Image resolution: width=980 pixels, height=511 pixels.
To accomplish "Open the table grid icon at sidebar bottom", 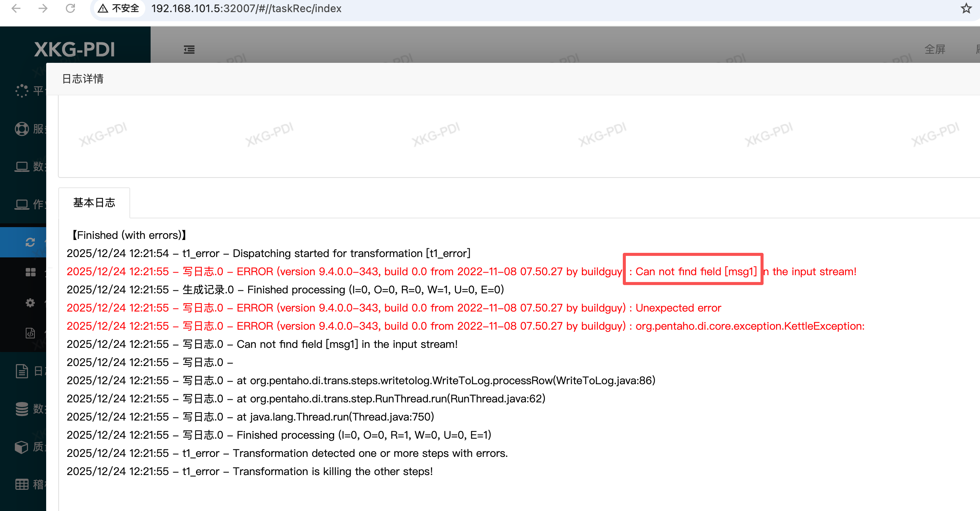I will (x=22, y=485).
